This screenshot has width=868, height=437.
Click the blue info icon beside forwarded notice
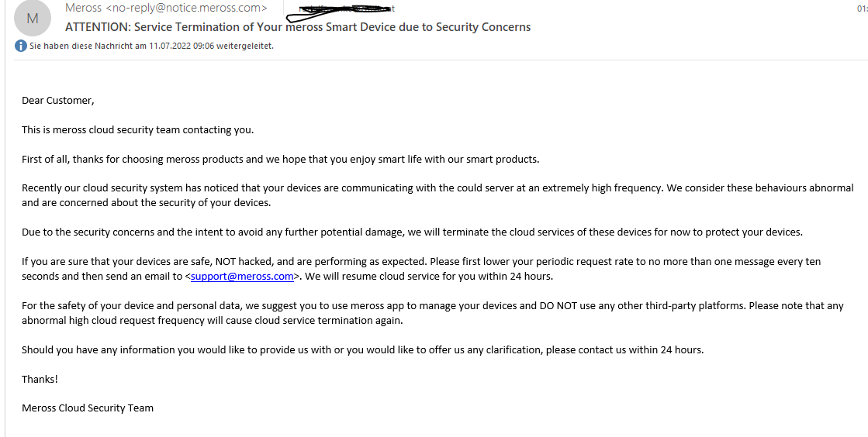coord(20,46)
